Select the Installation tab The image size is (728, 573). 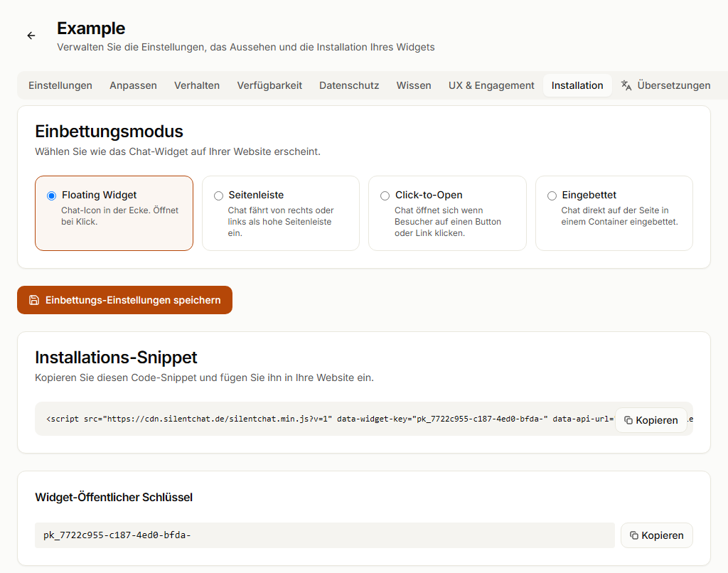pyautogui.click(x=577, y=85)
